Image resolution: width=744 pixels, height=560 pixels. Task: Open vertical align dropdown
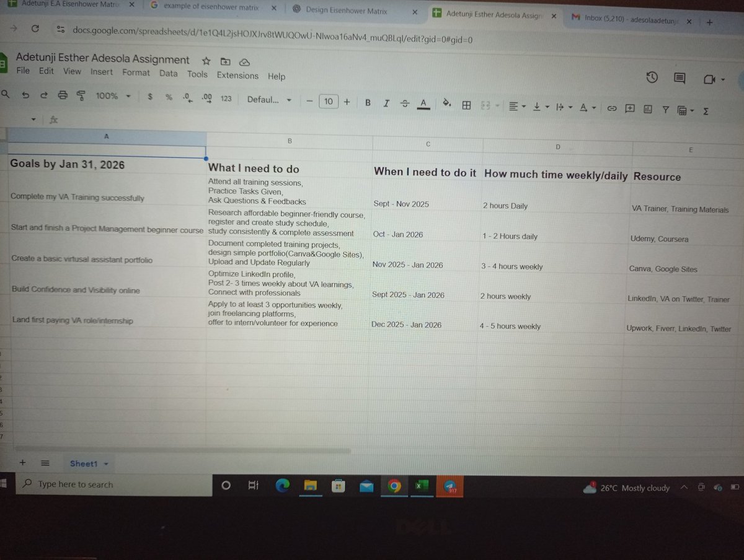[x=541, y=107]
